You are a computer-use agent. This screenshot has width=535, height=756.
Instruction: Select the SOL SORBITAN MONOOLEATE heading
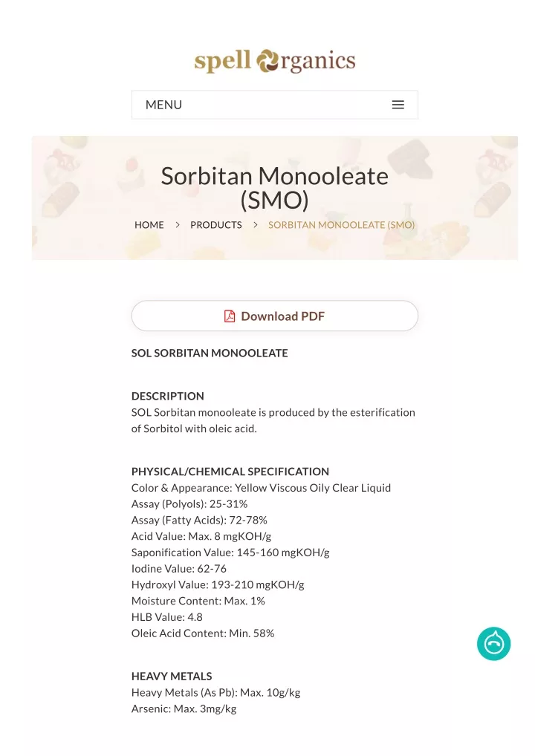click(210, 353)
